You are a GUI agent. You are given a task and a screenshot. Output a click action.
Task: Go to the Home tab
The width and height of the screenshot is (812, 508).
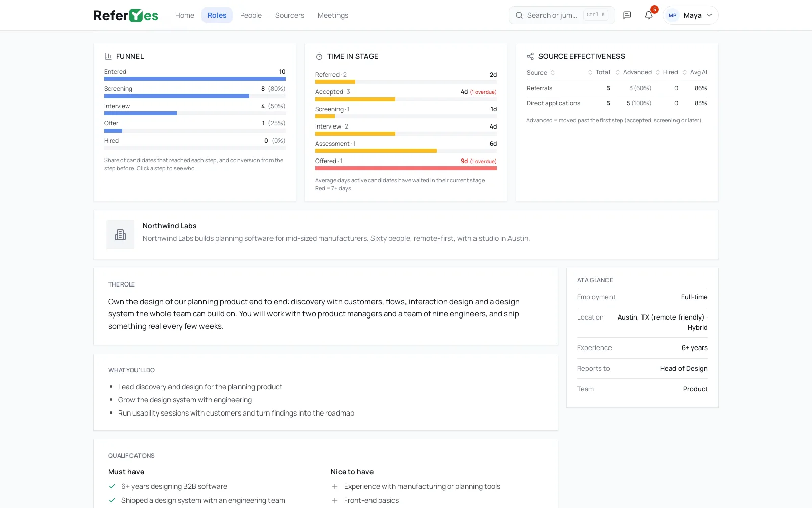coord(185,15)
